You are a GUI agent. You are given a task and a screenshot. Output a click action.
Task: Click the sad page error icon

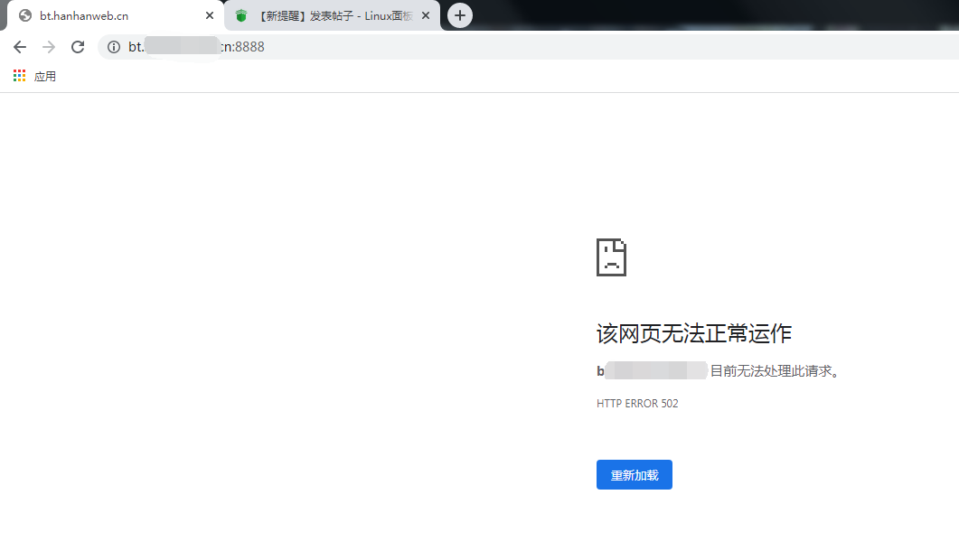point(611,257)
